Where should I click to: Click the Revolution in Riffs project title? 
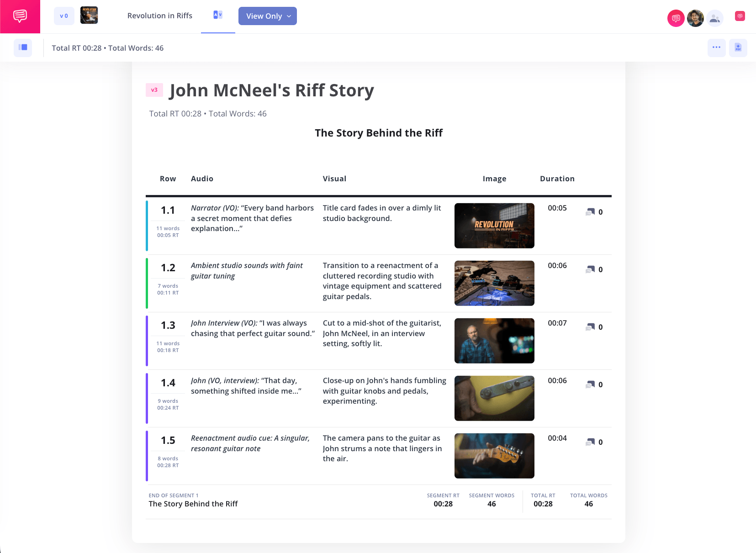point(160,16)
